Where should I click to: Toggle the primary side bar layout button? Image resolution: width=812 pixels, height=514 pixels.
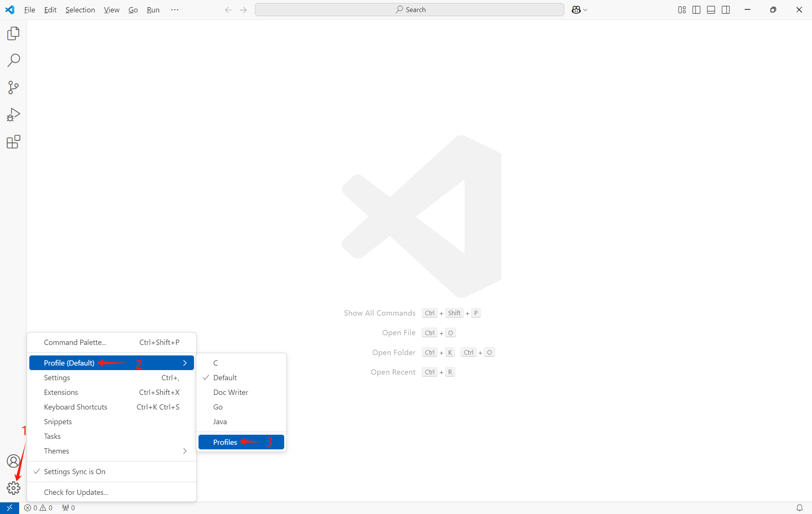pos(696,10)
